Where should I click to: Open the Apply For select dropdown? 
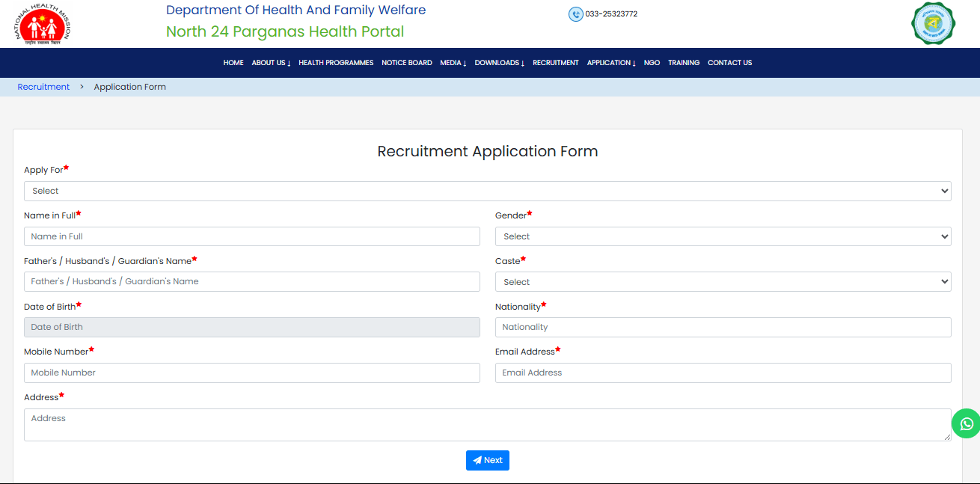coord(487,191)
